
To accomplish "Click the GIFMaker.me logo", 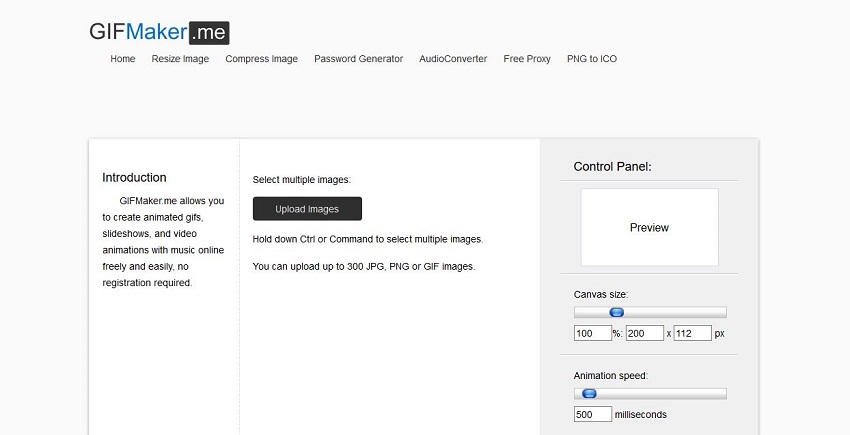I will pos(160,32).
